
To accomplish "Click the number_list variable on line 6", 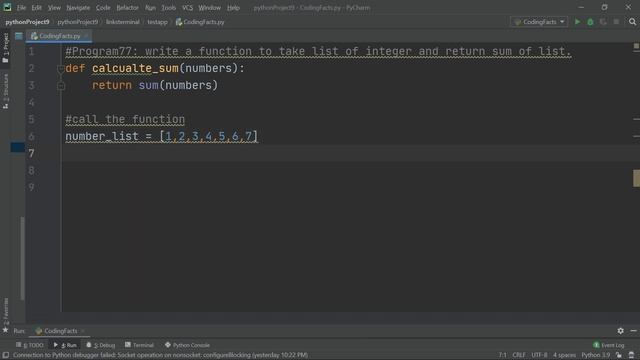I will (x=102, y=136).
